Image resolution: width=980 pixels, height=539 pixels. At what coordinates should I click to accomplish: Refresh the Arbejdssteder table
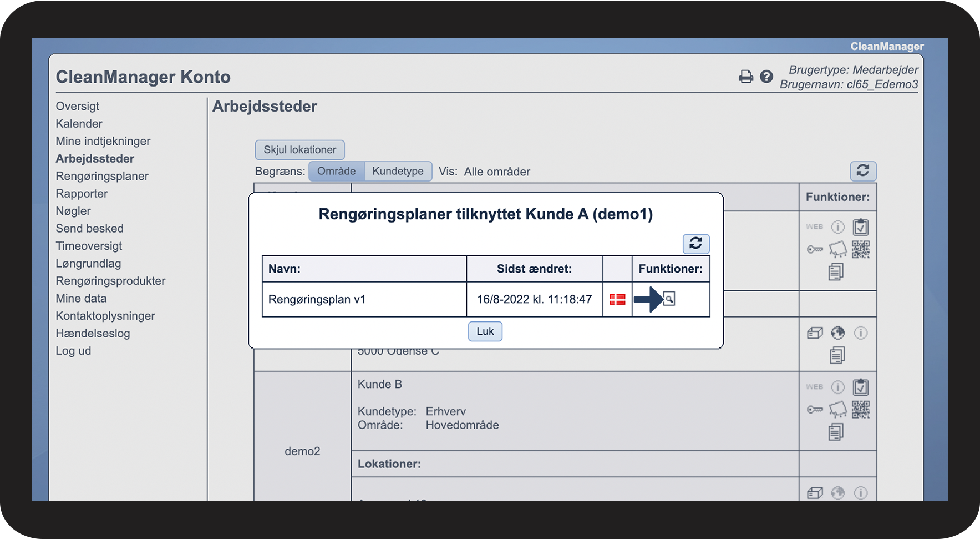click(862, 170)
